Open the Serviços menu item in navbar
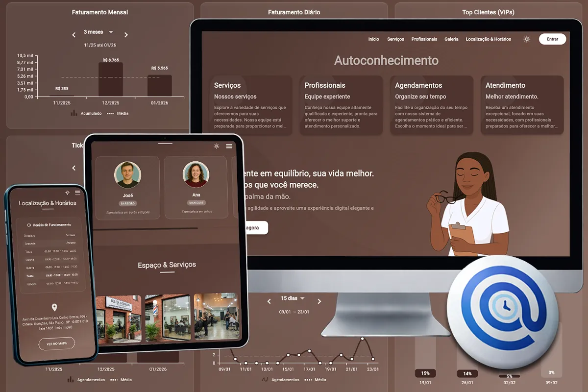This screenshot has height=392, width=588. [x=395, y=39]
